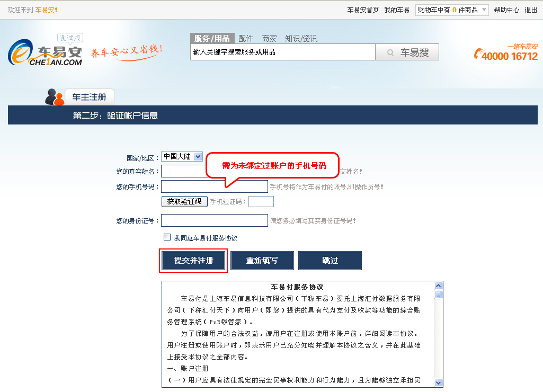The width and height of the screenshot is (543, 392).
Task: Switch to the 配件 search tab
Action: (x=246, y=39)
